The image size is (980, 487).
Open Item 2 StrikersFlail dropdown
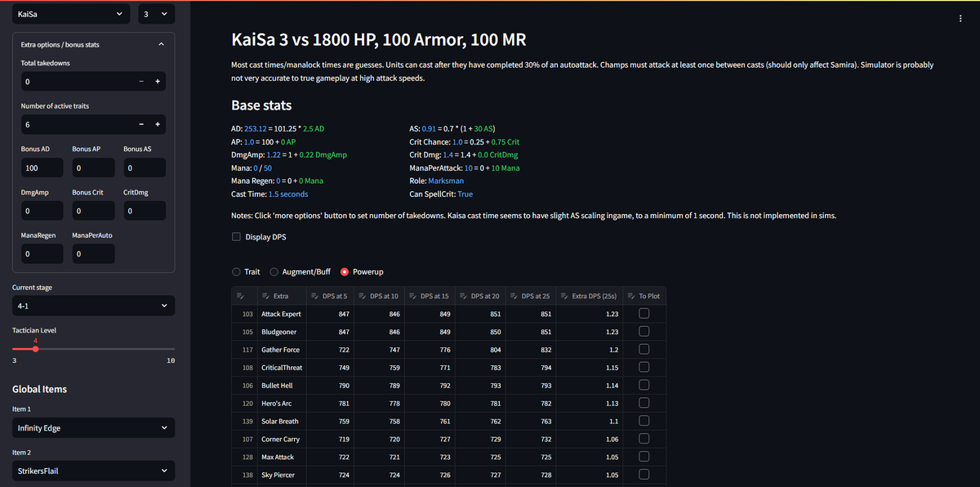pyautogui.click(x=93, y=471)
